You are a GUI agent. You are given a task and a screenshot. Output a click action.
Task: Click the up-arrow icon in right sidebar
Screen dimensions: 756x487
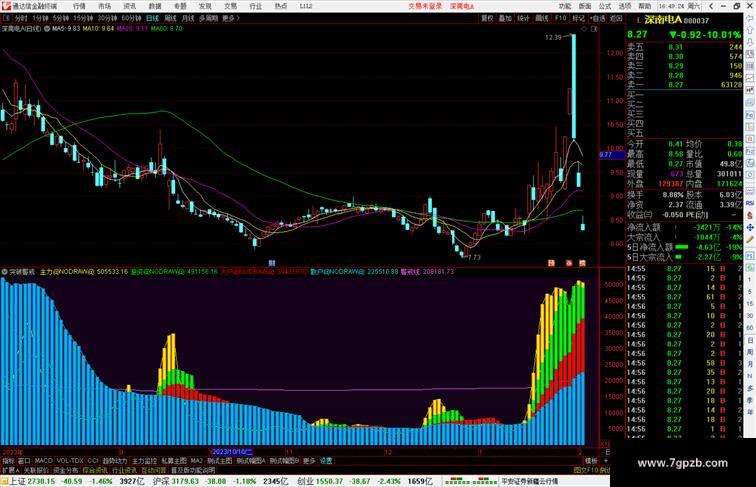[750, 30]
